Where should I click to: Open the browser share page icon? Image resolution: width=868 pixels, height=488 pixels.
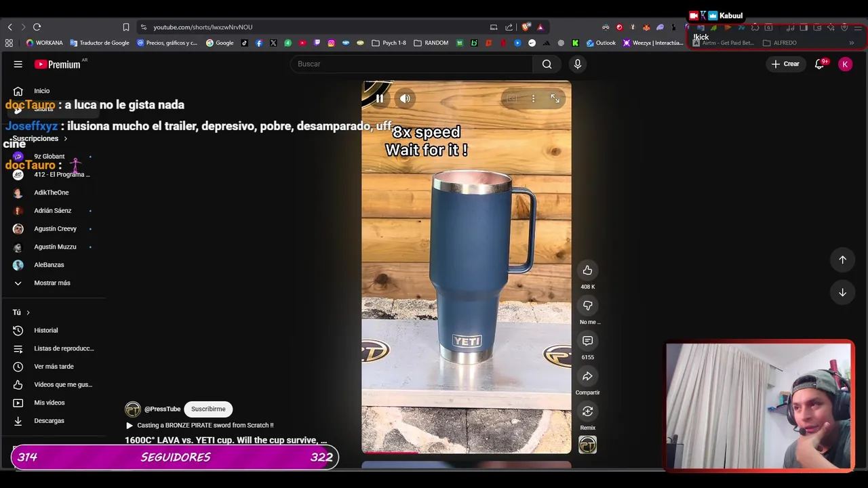point(509,27)
